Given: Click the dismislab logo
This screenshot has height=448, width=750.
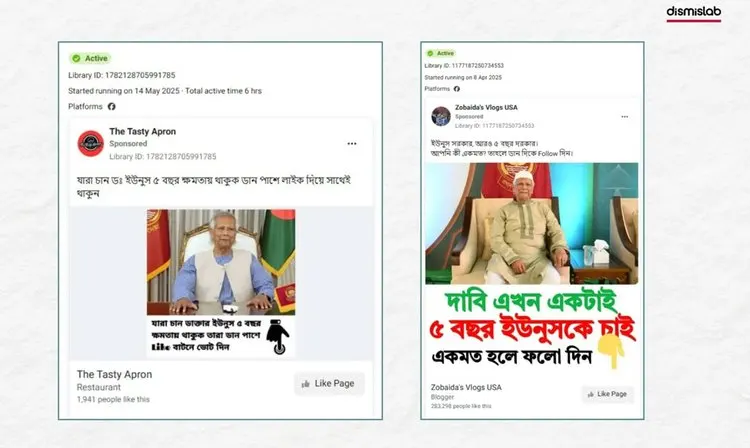Looking at the screenshot, I should click(694, 13).
